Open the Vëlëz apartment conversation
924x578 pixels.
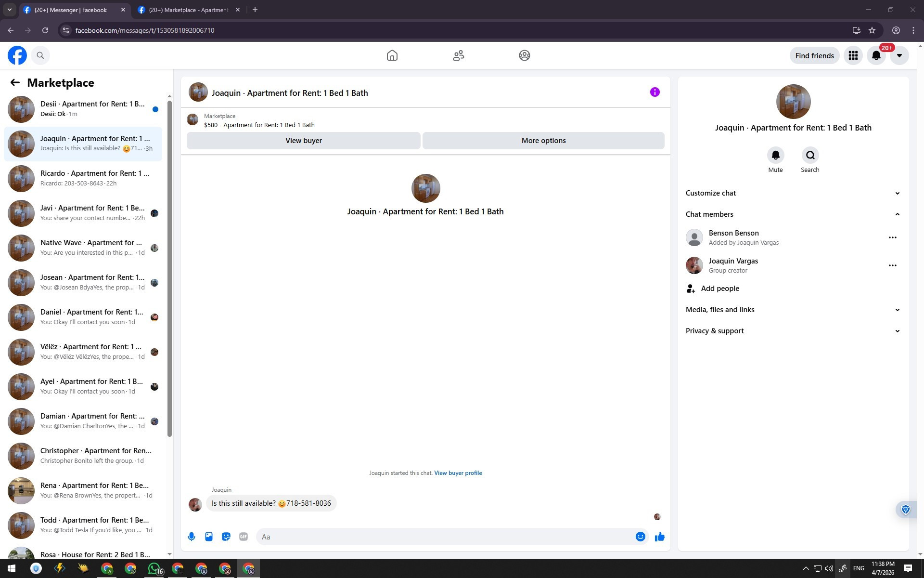(x=83, y=352)
